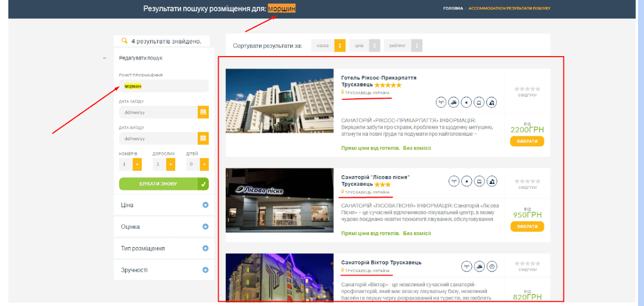
Task: Go to Головна breadcrumb
Action: 453,8
